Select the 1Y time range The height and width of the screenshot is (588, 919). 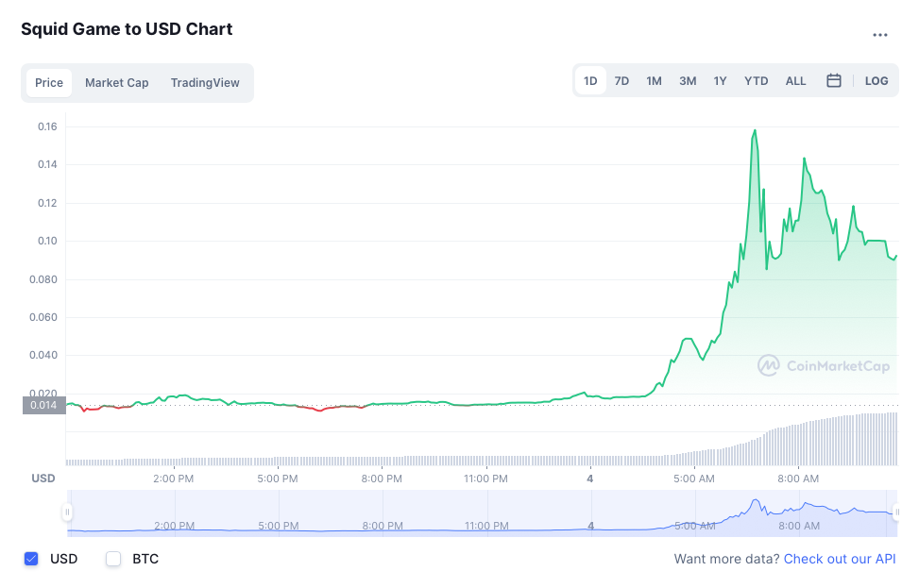pos(720,81)
